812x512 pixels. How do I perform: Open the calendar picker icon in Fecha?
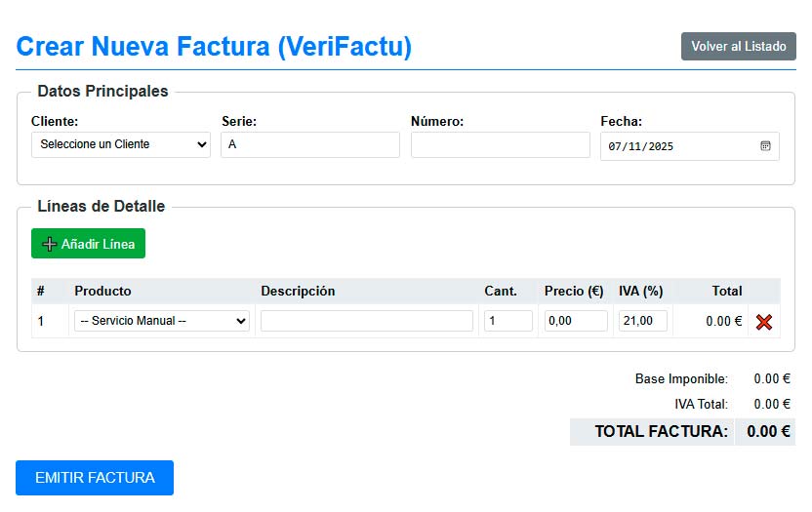pyautogui.click(x=765, y=146)
